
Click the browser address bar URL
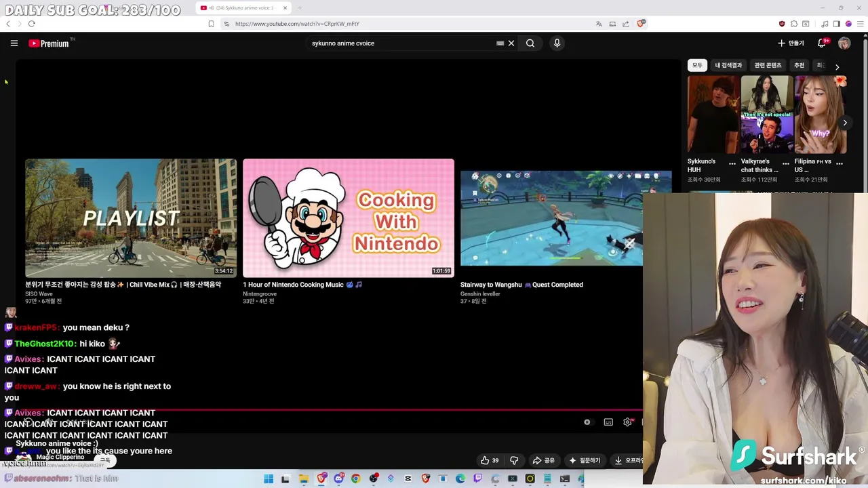click(x=297, y=24)
